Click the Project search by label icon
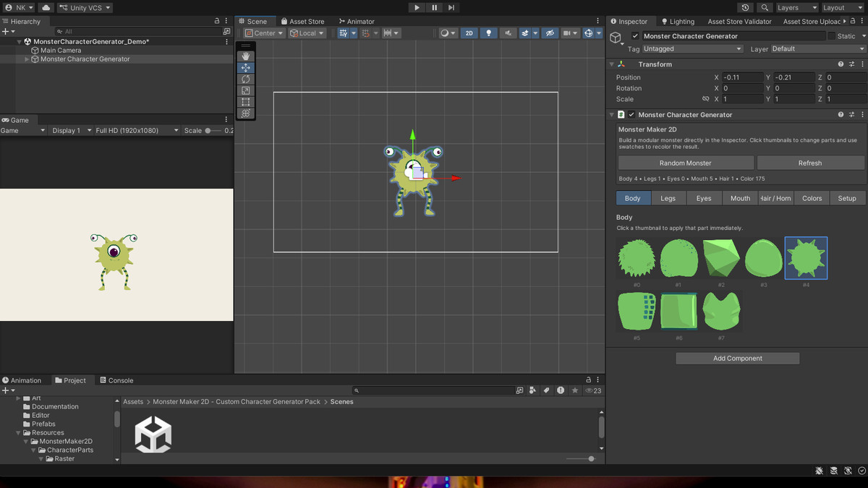Screen dimensions: 868x488 click(547, 390)
